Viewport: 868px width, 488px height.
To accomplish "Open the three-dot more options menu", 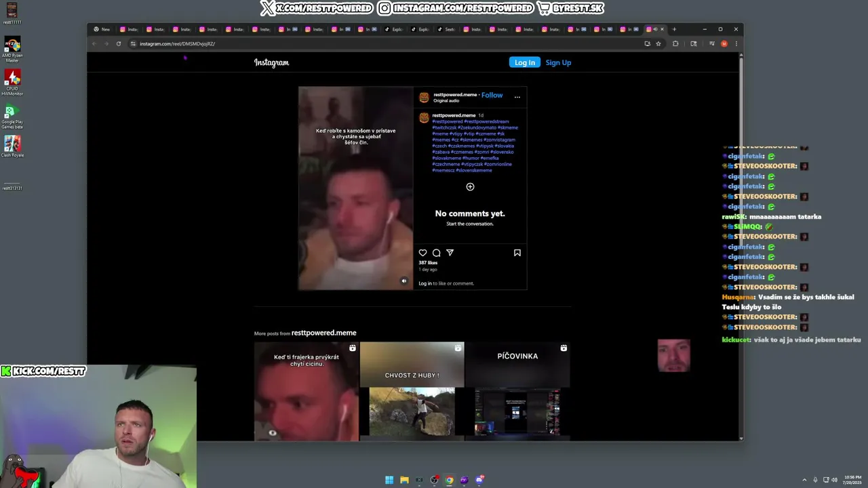I will [x=517, y=97].
